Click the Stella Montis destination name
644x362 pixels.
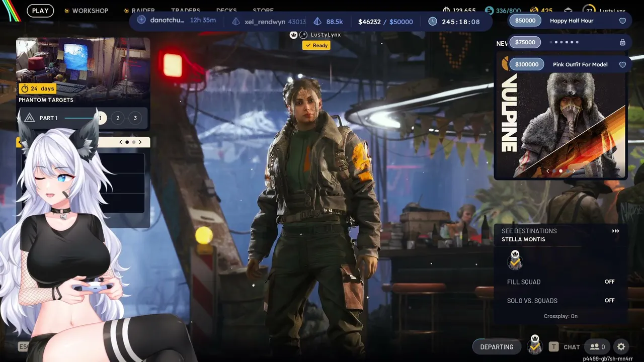523,240
